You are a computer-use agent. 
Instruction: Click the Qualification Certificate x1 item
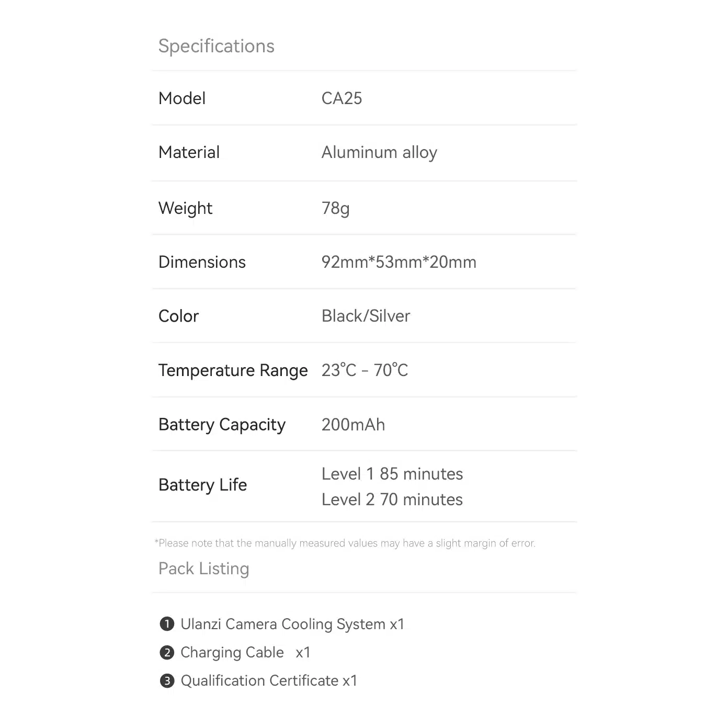pyautogui.click(x=269, y=681)
